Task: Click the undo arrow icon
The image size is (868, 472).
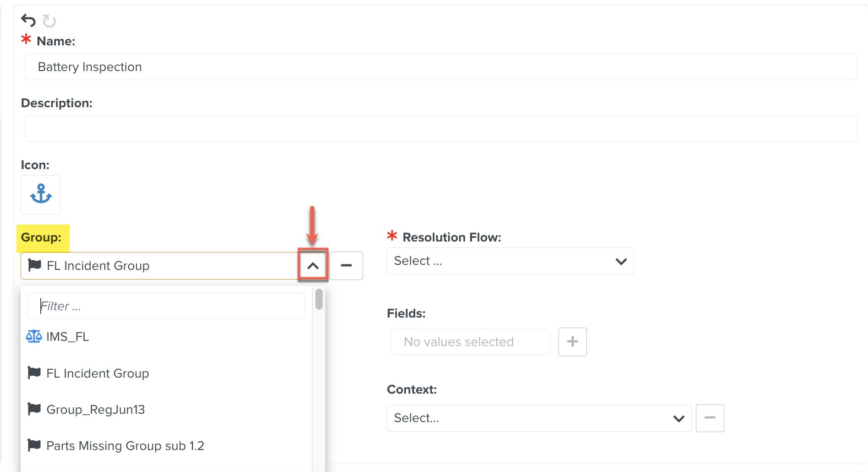Action: (x=28, y=21)
